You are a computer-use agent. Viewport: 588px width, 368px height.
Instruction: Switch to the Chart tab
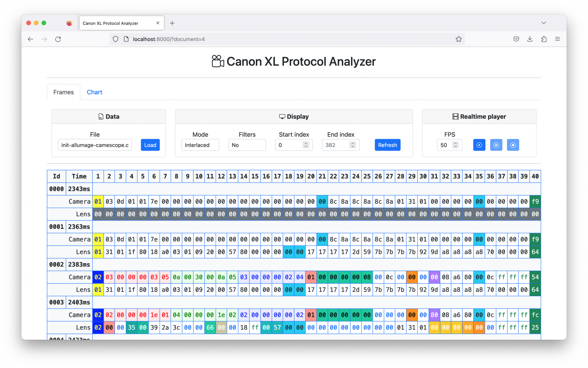(94, 92)
